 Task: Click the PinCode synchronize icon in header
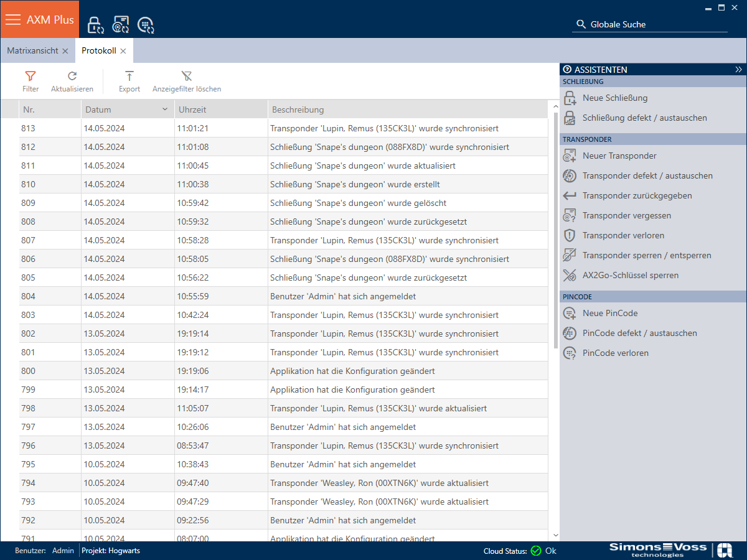pyautogui.click(x=146, y=25)
